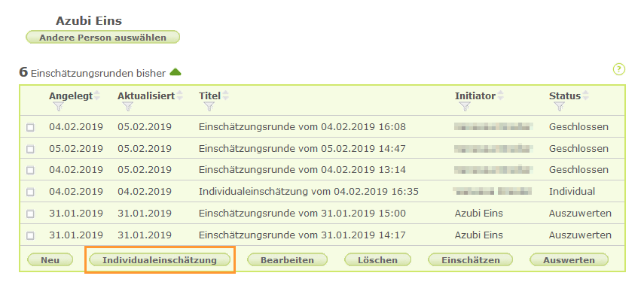Select title Einschätzungsrunde vom 04.02.2019 16:08
The image size is (644, 291).
coord(302,127)
